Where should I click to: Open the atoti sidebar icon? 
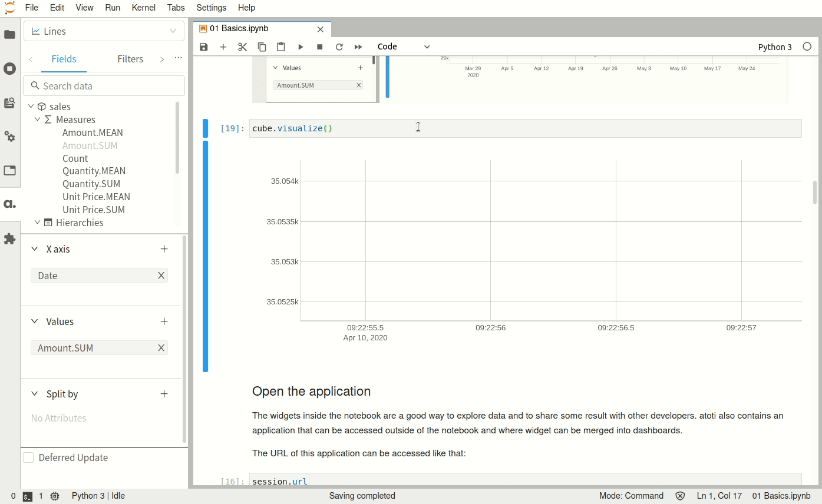coord(9,204)
